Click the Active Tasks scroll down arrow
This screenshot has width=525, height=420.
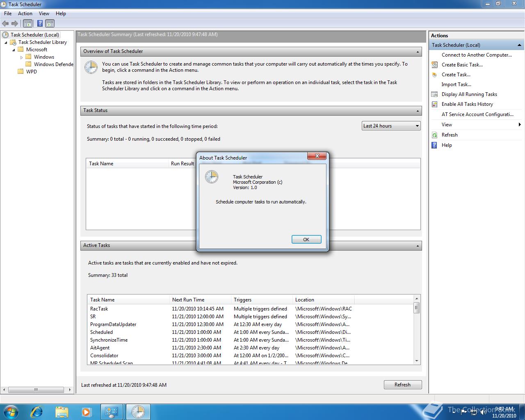(417, 361)
